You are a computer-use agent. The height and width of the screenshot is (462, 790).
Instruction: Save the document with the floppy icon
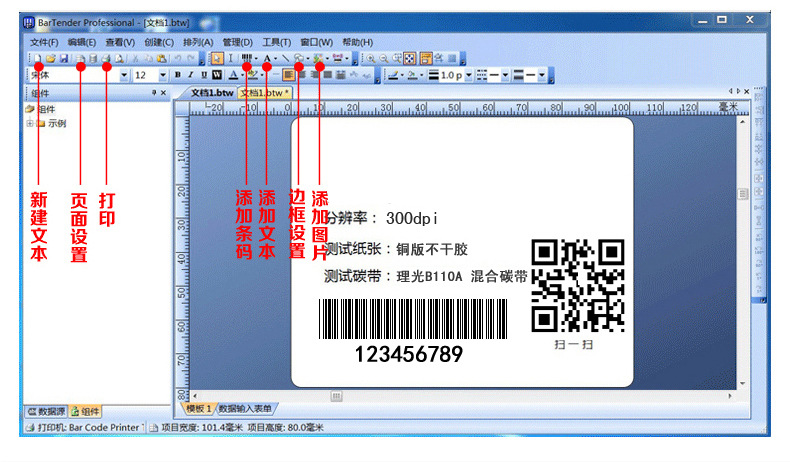pyautogui.click(x=64, y=58)
